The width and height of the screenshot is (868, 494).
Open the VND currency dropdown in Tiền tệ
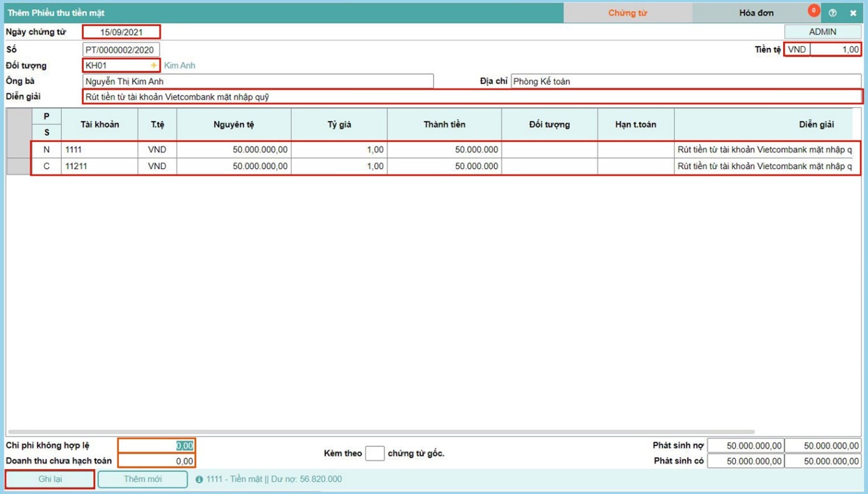pos(796,50)
